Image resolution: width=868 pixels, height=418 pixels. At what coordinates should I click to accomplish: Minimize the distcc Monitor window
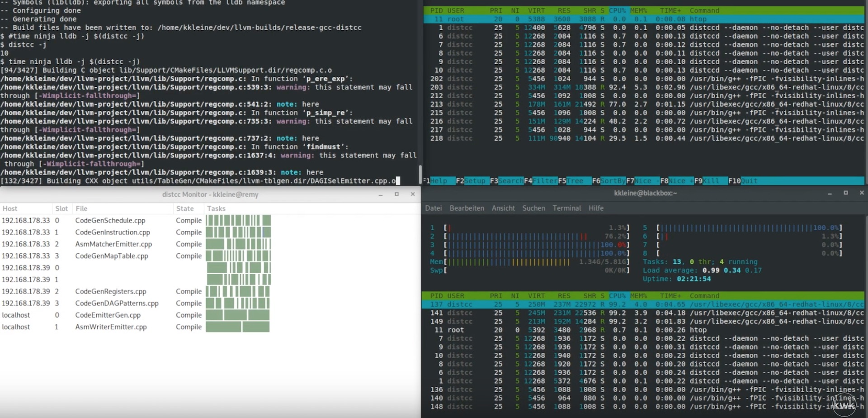click(381, 195)
